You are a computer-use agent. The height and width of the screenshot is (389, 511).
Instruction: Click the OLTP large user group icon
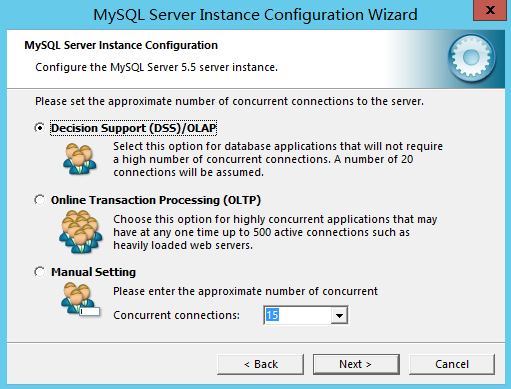click(x=80, y=232)
